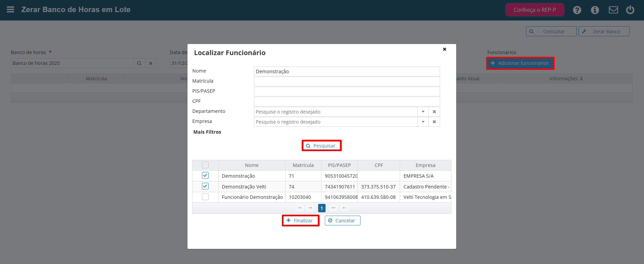This screenshot has width=644, height=264.
Task: Toggle the select-all header checkbox
Action: [205, 165]
